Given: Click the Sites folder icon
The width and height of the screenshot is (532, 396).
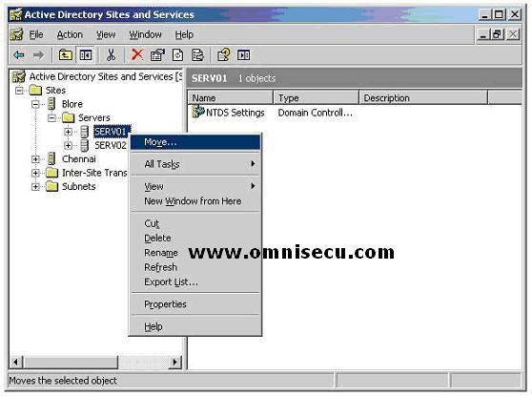Looking at the screenshot, I should click(35, 90).
